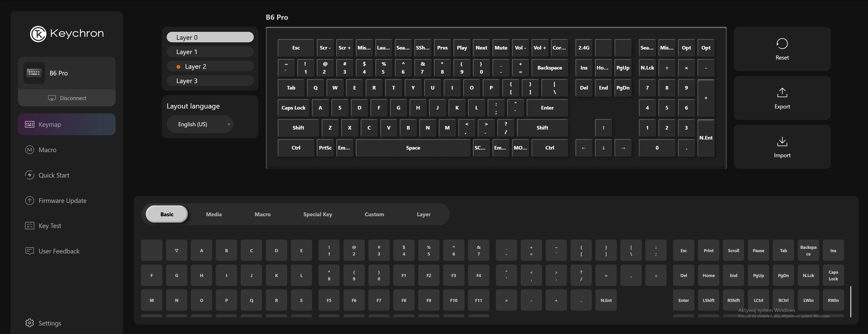Select the down arrow key on keyboard layout
Screen dimensions: 868x334
coord(603,148)
